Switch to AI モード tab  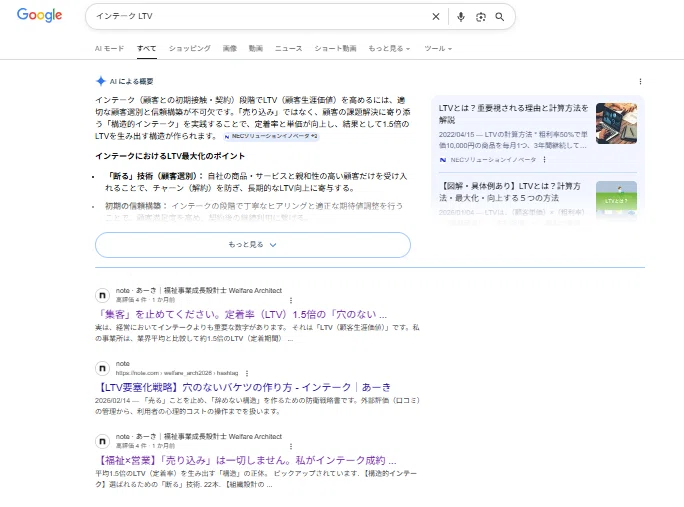click(x=109, y=48)
